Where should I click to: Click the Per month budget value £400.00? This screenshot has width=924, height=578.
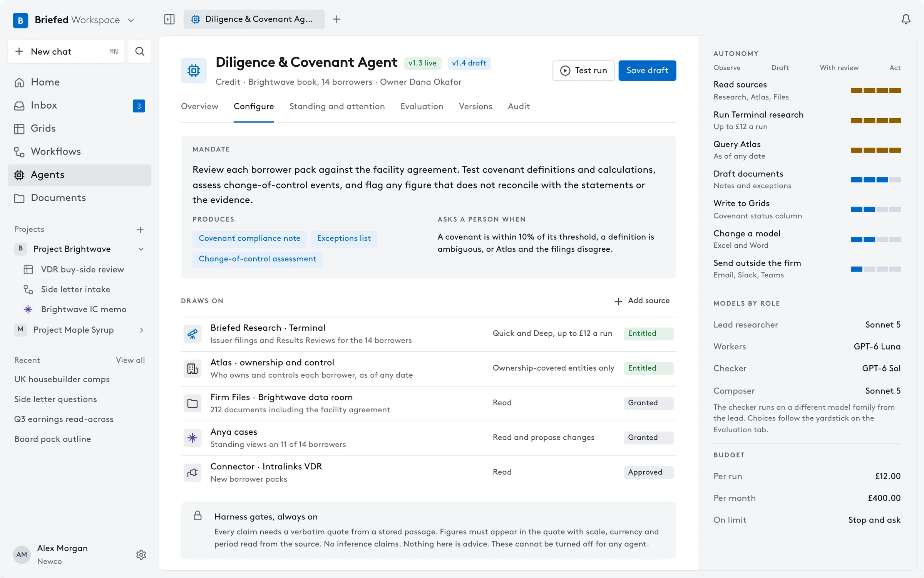tap(884, 498)
